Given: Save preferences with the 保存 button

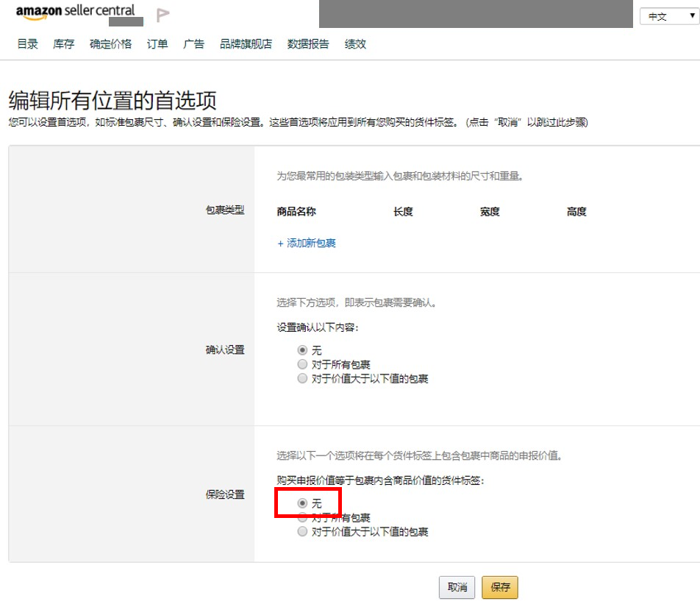Looking at the screenshot, I should [x=499, y=587].
